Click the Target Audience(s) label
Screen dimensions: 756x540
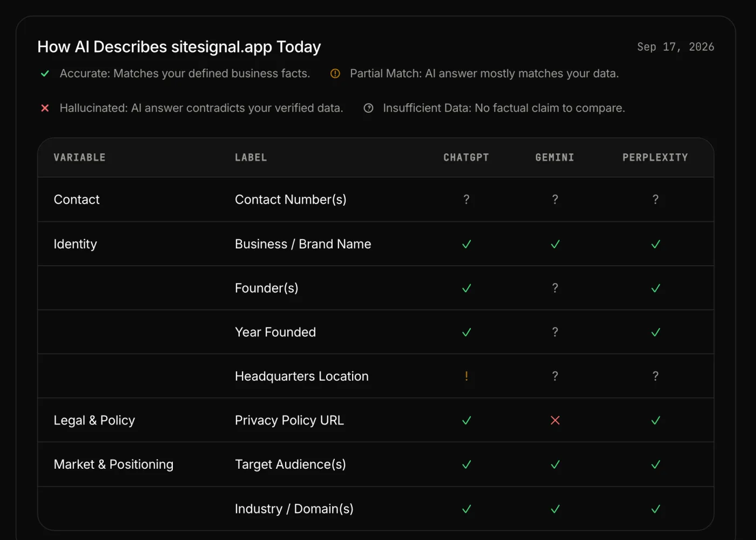pos(291,464)
